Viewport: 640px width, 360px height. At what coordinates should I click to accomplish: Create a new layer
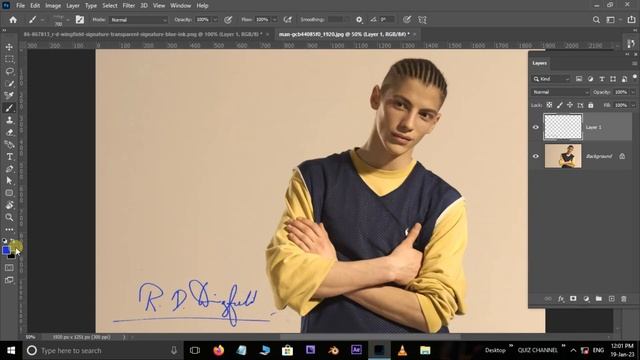611,299
